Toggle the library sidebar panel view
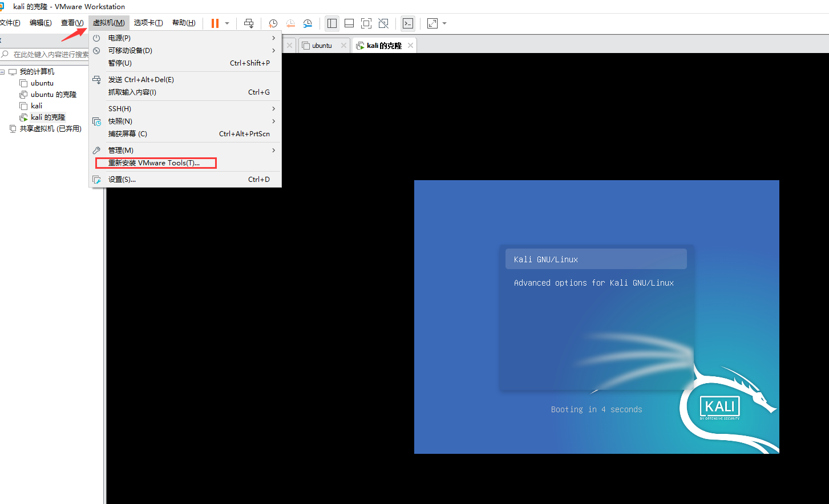 coord(332,23)
